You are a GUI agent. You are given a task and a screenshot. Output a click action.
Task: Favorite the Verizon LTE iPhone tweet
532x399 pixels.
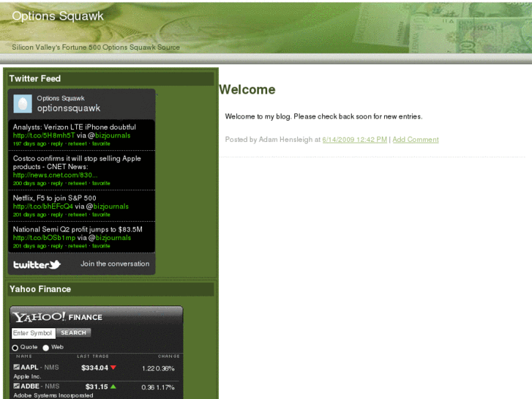pos(101,143)
